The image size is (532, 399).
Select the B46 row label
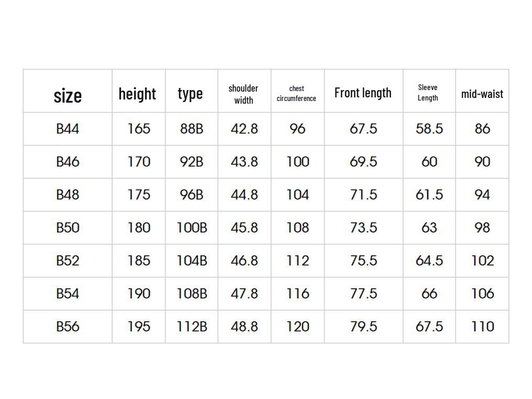click(68, 162)
